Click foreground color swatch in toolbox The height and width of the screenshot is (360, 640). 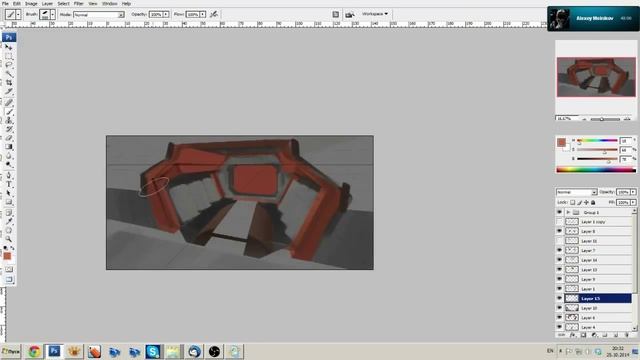(x=7, y=256)
